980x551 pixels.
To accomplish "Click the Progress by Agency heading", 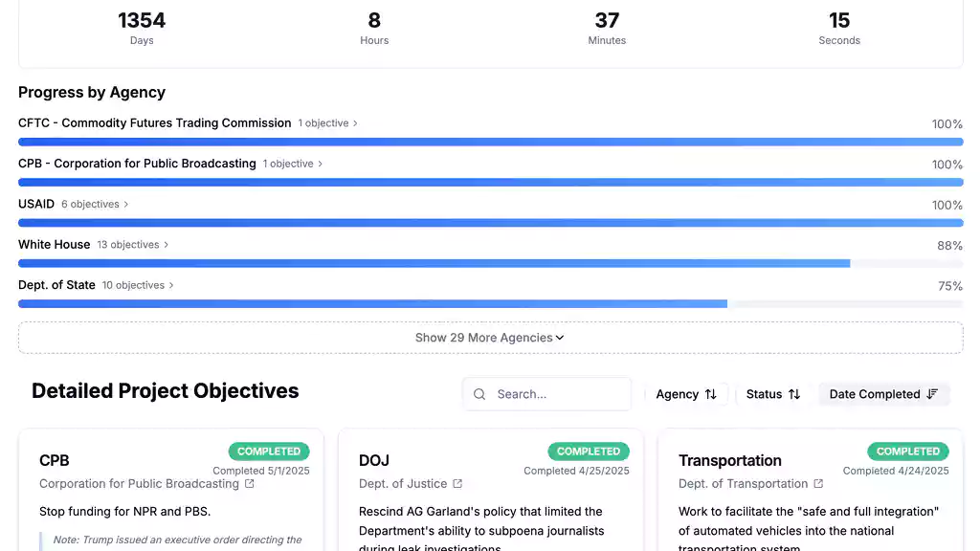I will 92,93.
